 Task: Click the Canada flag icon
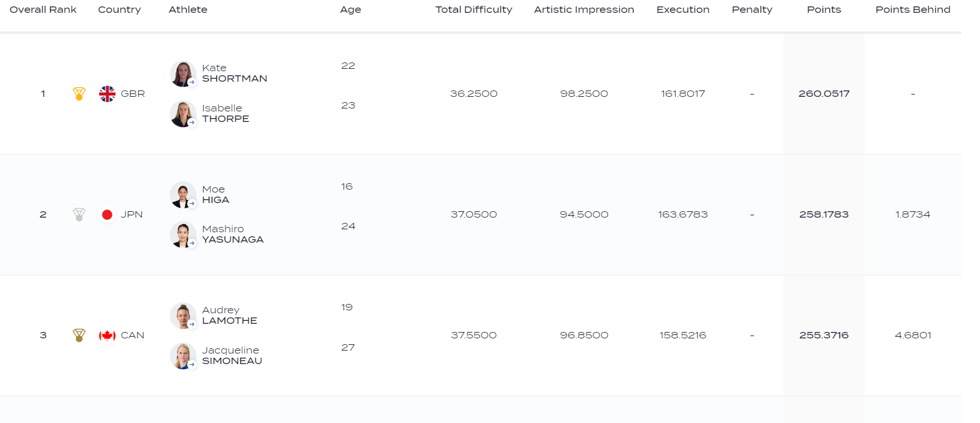click(x=107, y=335)
